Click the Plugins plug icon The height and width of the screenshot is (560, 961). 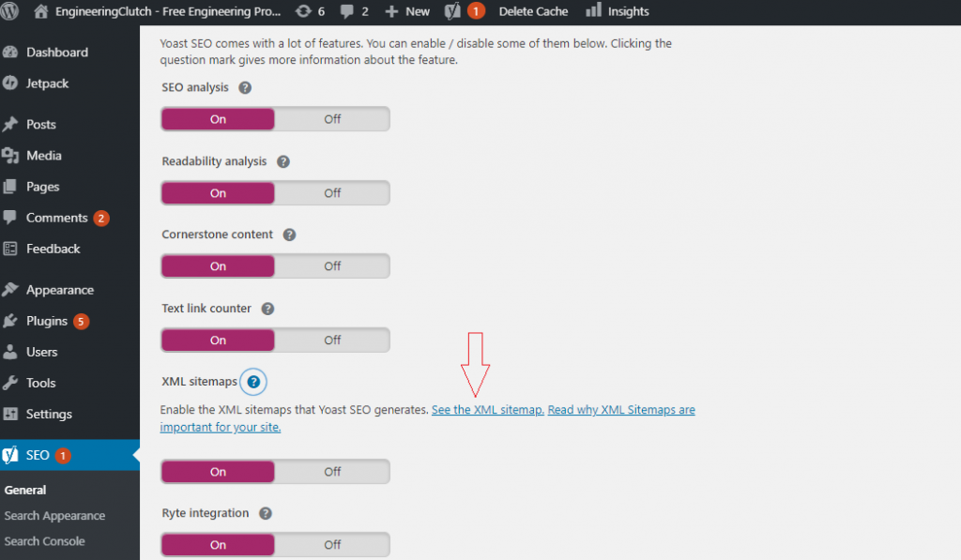pos(9,321)
